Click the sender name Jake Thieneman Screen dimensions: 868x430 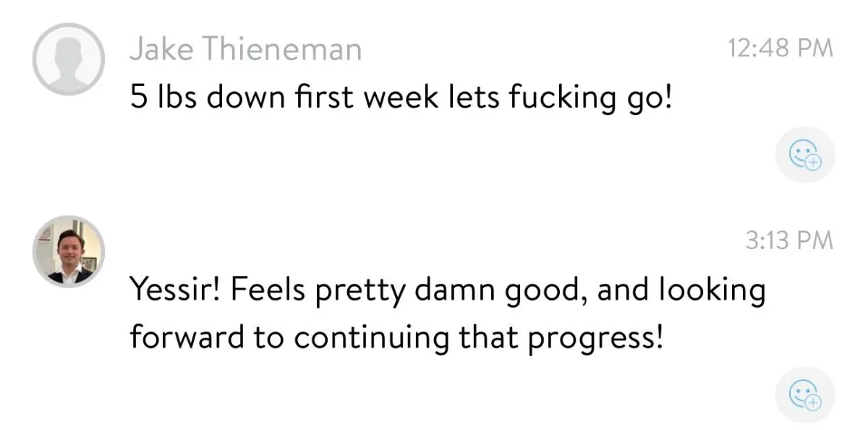coord(246,49)
